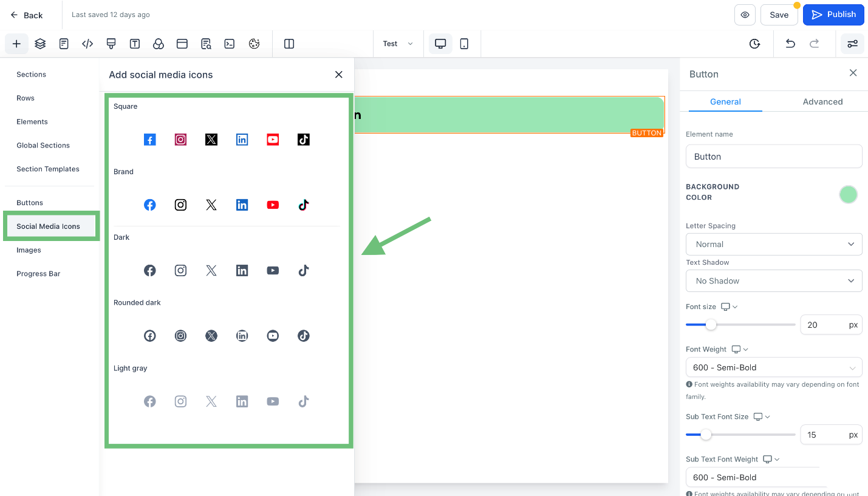
Task: Click the redo arrow
Action: (815, 44)
